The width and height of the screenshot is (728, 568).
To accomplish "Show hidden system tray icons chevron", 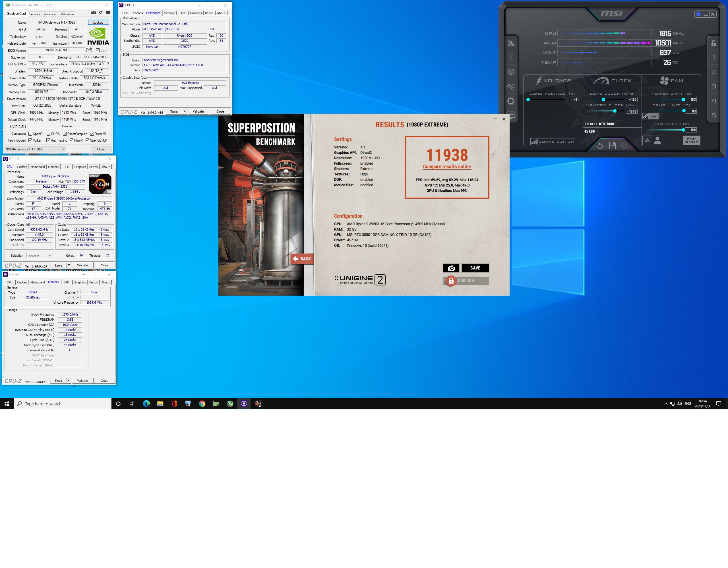I will (x=665, y=404).
